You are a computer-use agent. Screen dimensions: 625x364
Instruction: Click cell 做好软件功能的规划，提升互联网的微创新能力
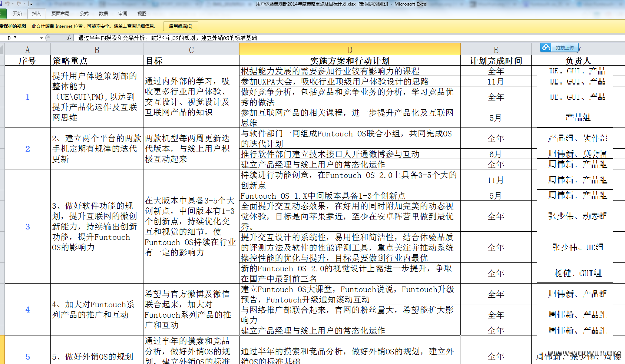(97, 226)
